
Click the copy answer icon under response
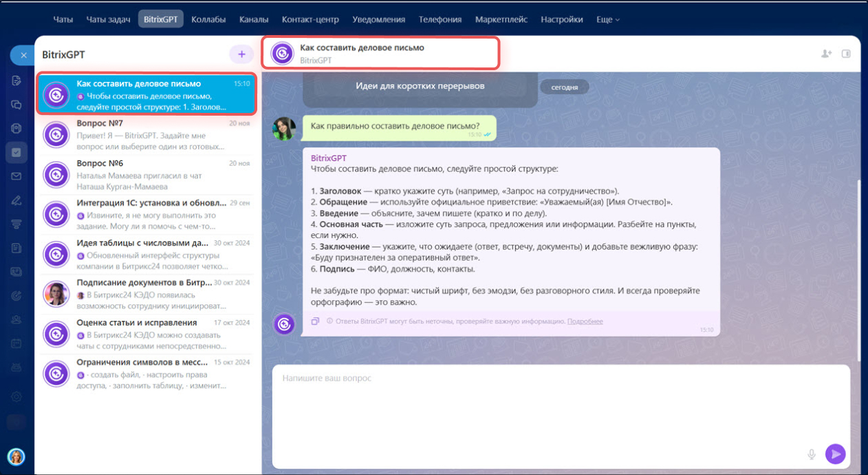tap(315, 321)
